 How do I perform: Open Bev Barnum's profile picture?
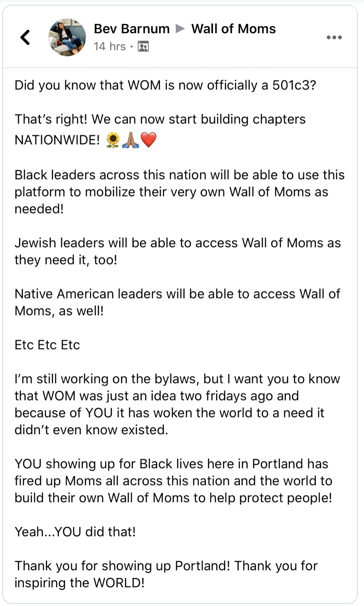(x=67, y=37)
